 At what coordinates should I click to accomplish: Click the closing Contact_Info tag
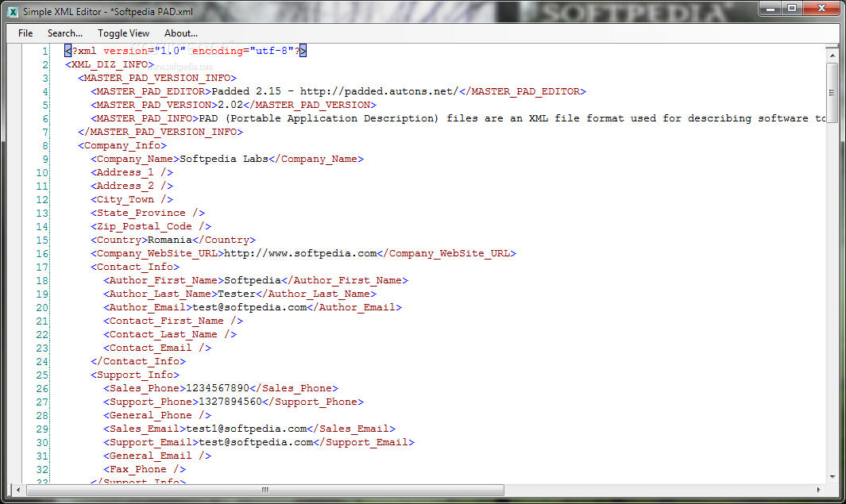[138, 360]
